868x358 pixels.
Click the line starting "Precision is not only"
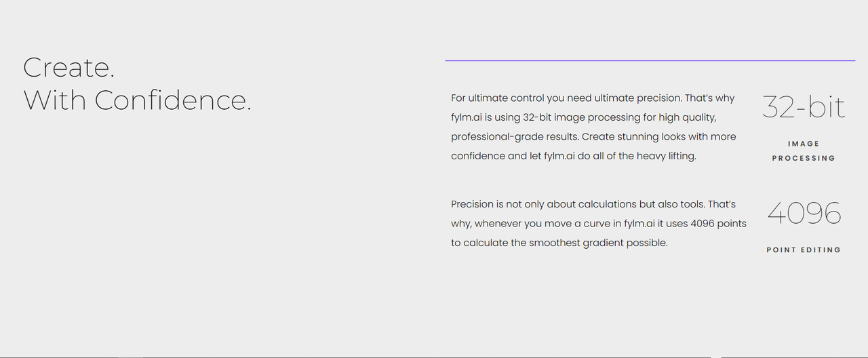pyautogui.click(x=593, y=204)
